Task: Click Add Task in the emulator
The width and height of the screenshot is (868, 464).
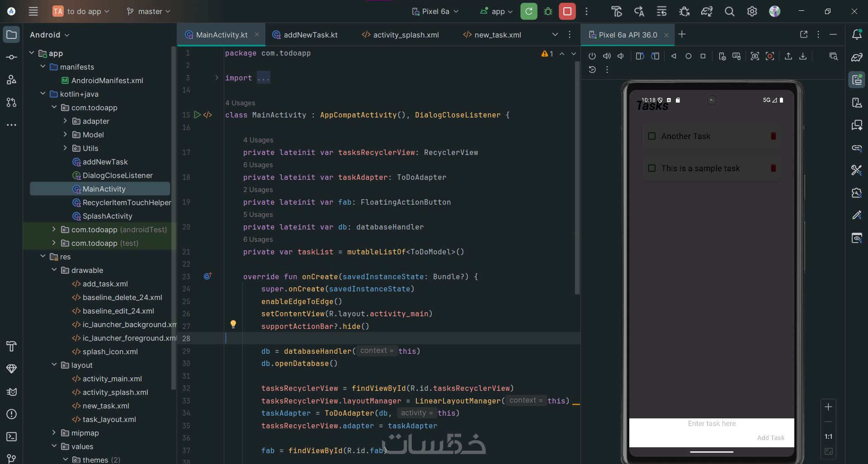Action: coord(771,437)
